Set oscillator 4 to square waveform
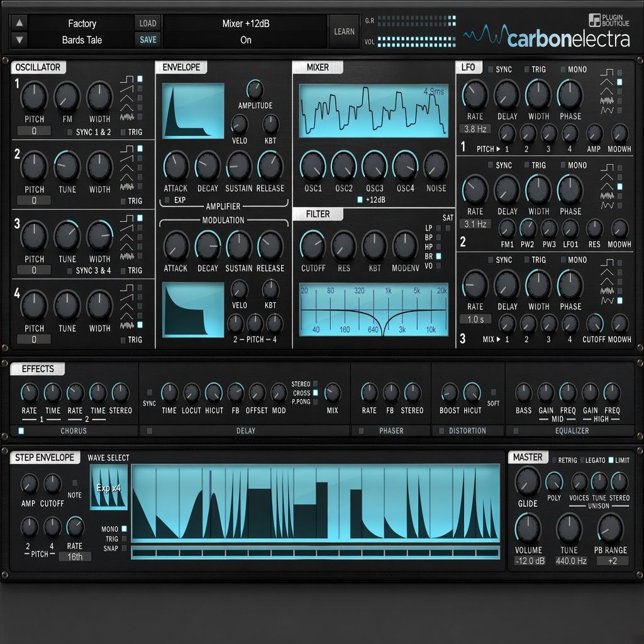The height and width of the screenshot is (644, 644). click(x=140, y=287)
